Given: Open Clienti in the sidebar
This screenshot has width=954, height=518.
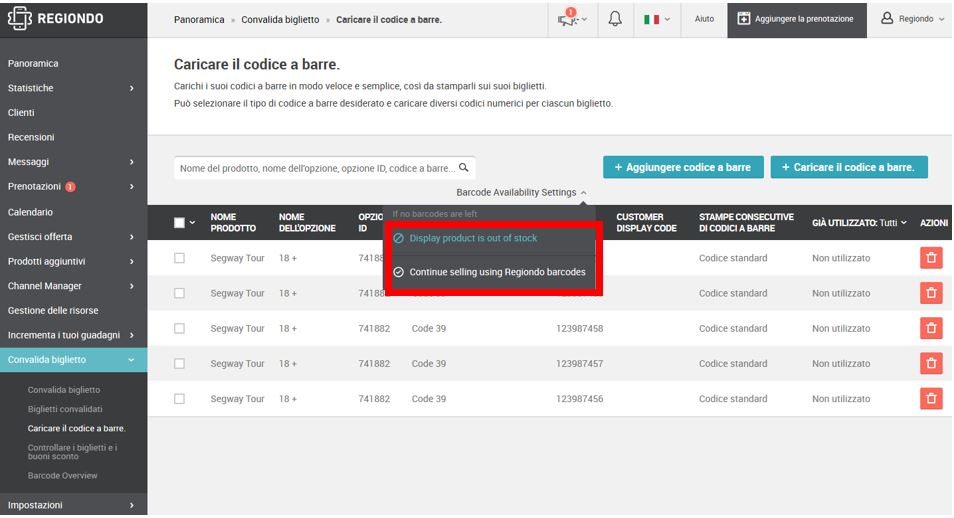Looking at the screenshot, I should coord(21,113).
